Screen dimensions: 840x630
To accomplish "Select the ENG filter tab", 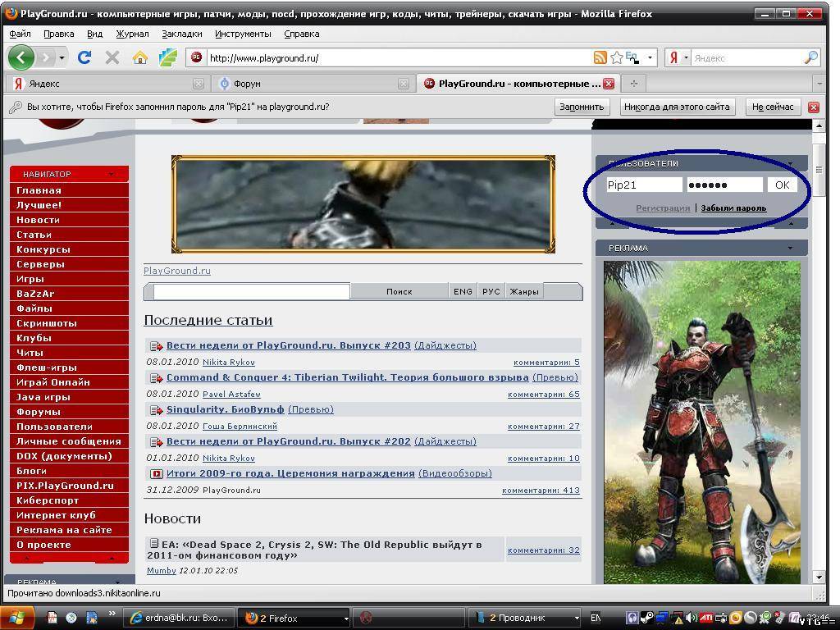I will coord(463,291).
